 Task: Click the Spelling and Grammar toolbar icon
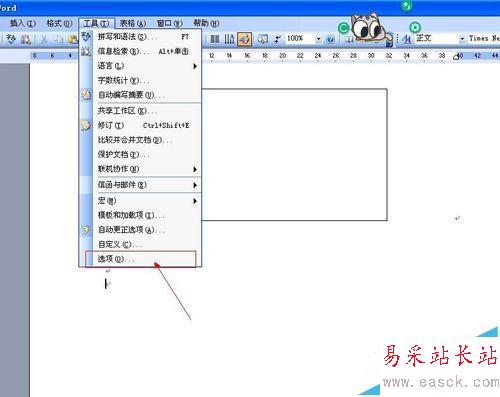(11, 39)
